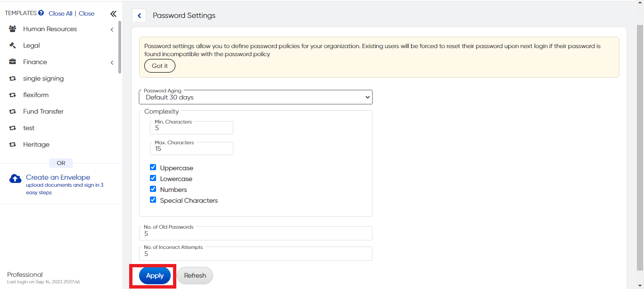Click the Min. Characters input field

[x=191, y=128]
